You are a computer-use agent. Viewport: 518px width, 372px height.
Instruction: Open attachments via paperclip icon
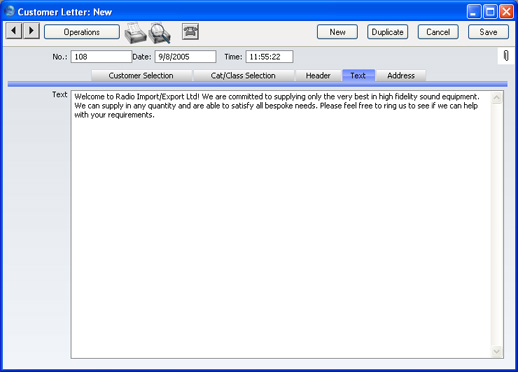click(x=506, y=56)
